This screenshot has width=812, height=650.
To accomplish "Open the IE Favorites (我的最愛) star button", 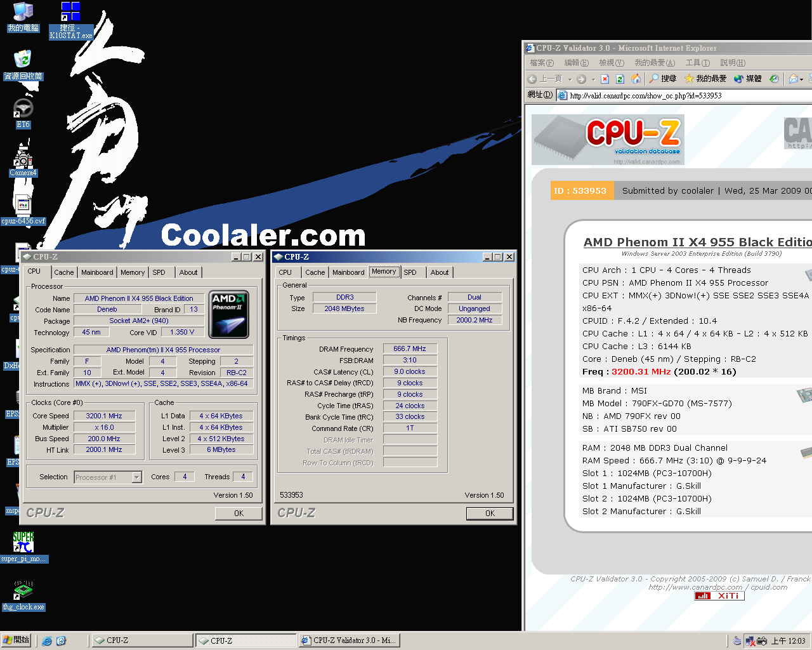I will [x=705, y=79].
